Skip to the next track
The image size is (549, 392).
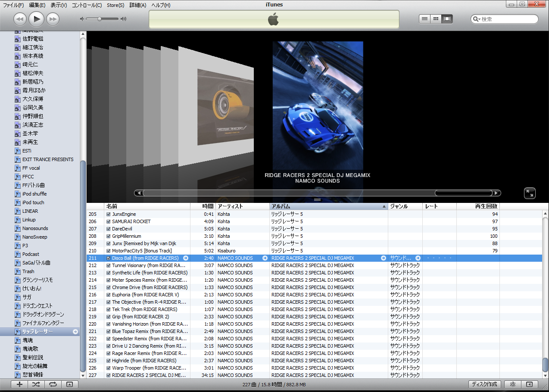pyautogui.click(x=53, y=19)
